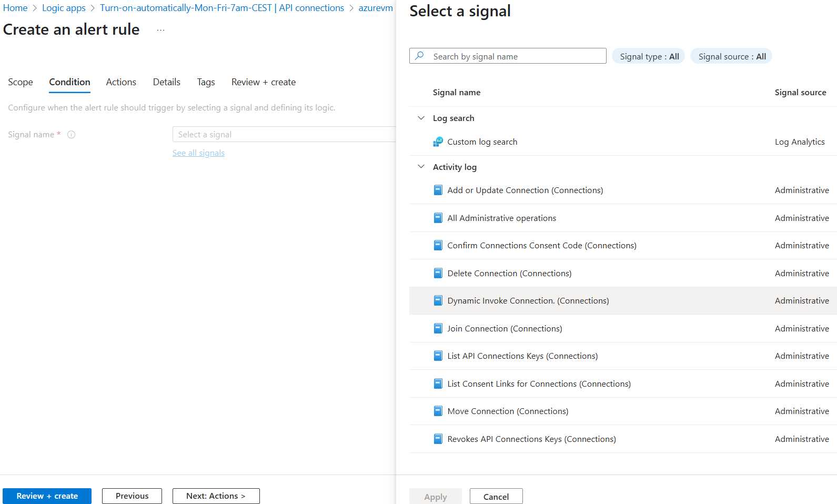The image size is (837, 504).
Task: Click the Signal name info icon
Action: (72, 135)
